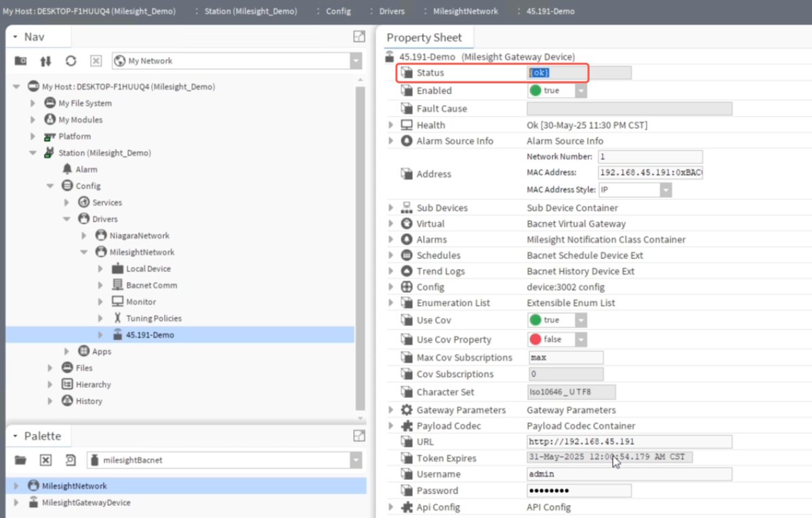812x518 pixels.
Task: Click the Health monitor icon in property sheet
Action: pyautogui.click(x=407, y=125)
